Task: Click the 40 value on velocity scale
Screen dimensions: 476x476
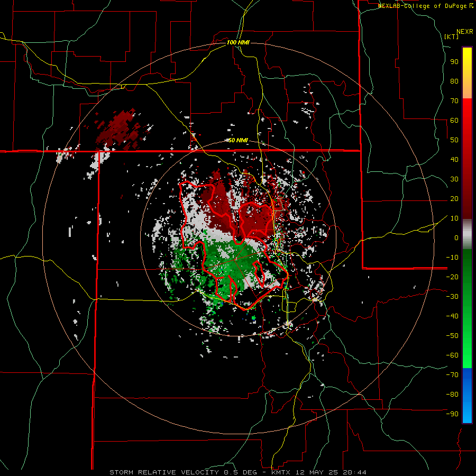Action: [454, 160]
